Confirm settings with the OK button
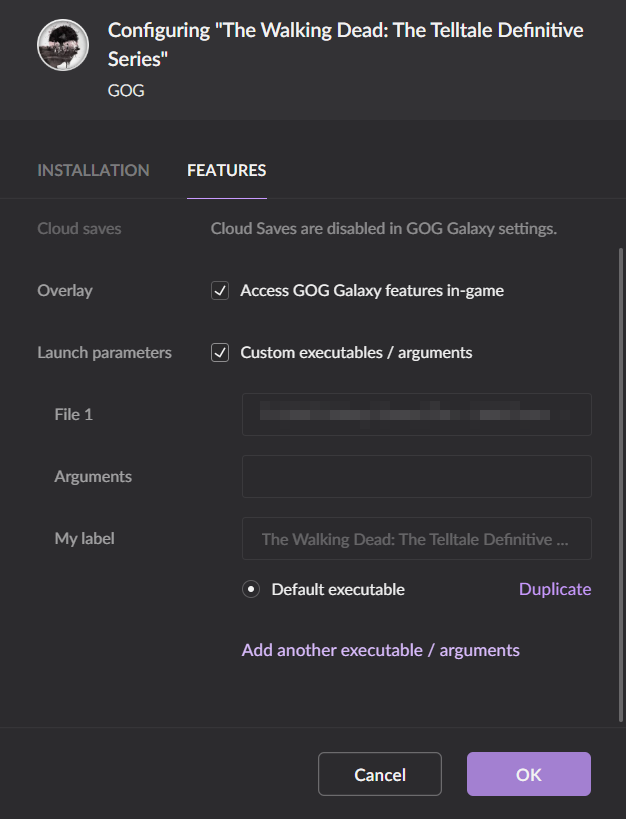 coord(529,774)
